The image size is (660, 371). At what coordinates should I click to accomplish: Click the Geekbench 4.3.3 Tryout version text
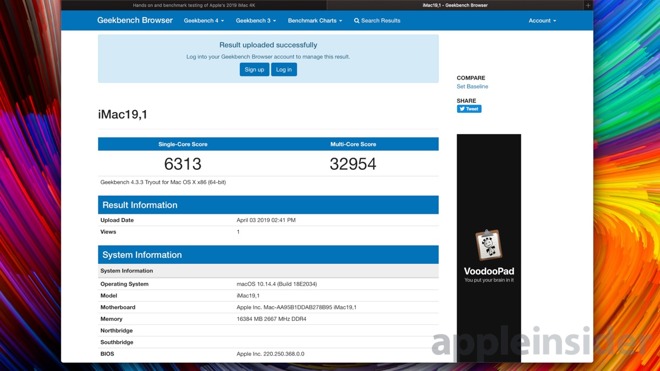click(163, 182)
